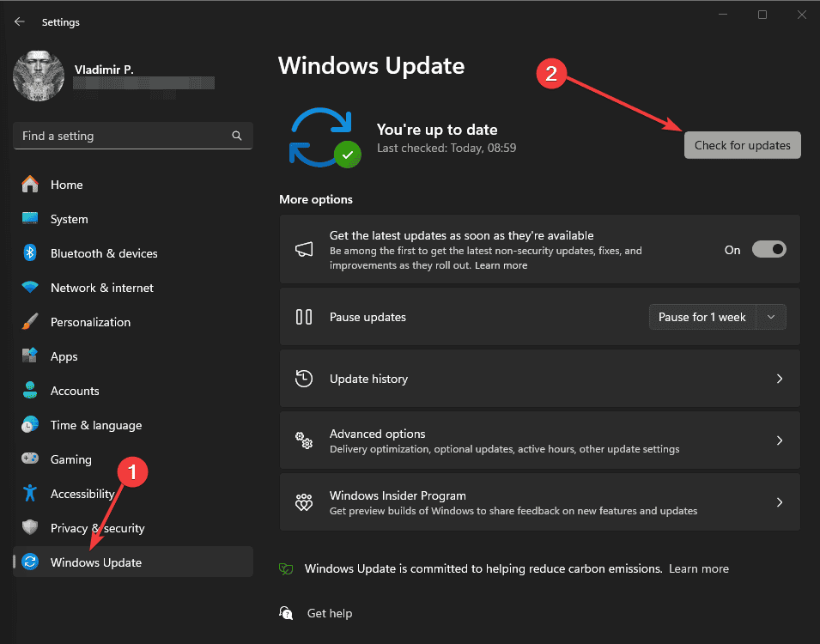Click the Network wifi icon

pyautogui.click(x=30, y=287)
